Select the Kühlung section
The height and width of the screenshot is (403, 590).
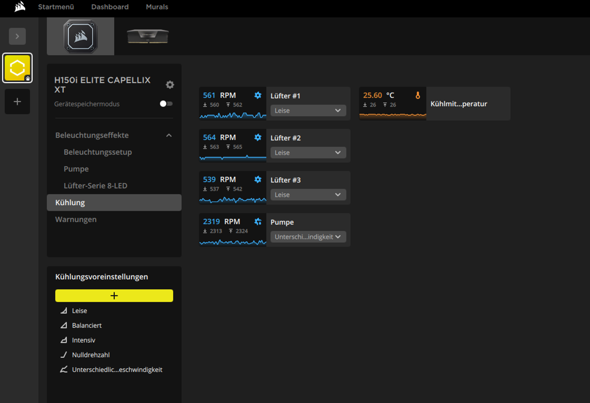[114, 202]
